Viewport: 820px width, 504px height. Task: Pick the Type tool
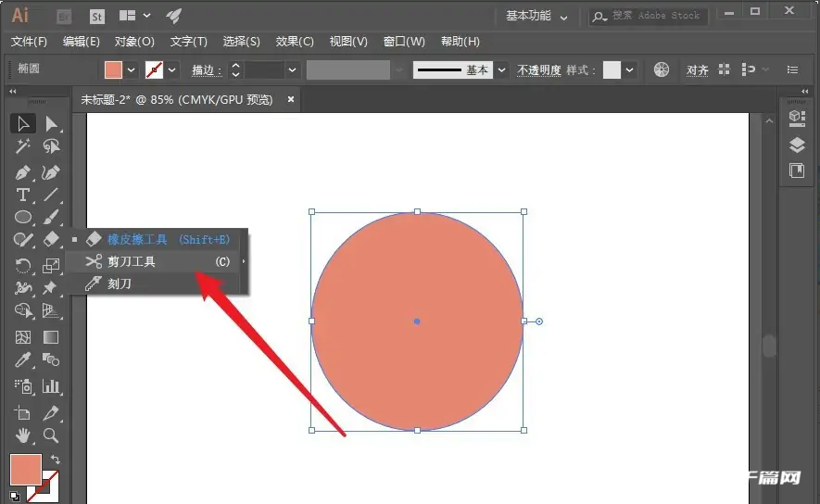23,195
